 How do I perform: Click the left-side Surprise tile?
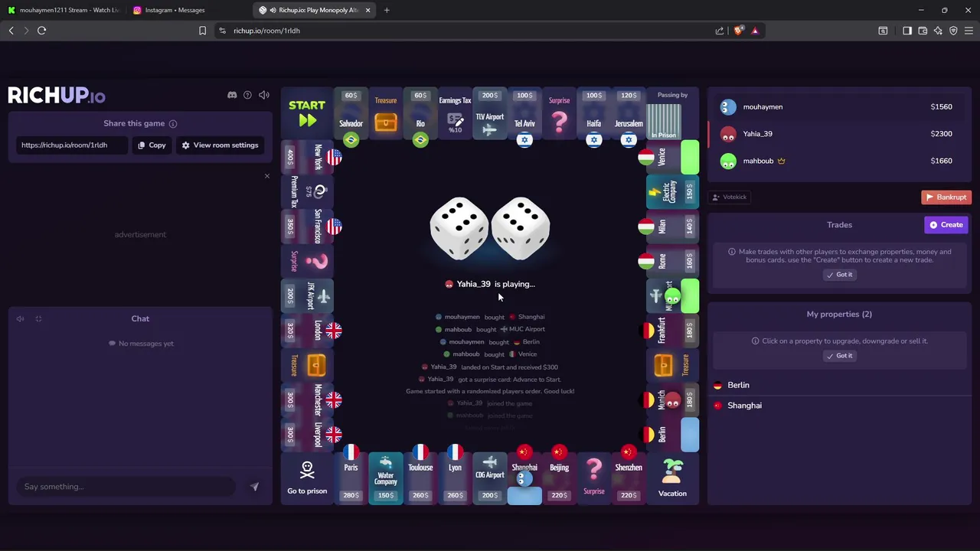[x=307, y=261]
